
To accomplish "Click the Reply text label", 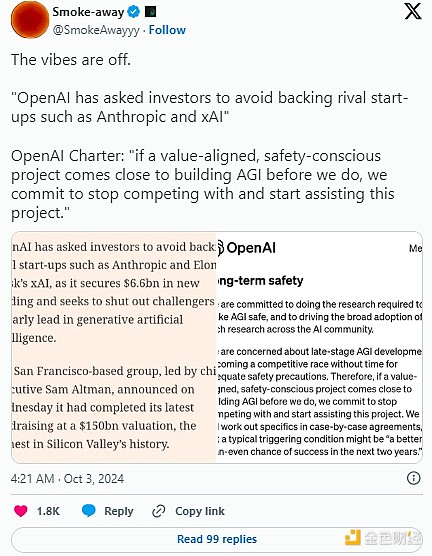I will click(119, 511).
